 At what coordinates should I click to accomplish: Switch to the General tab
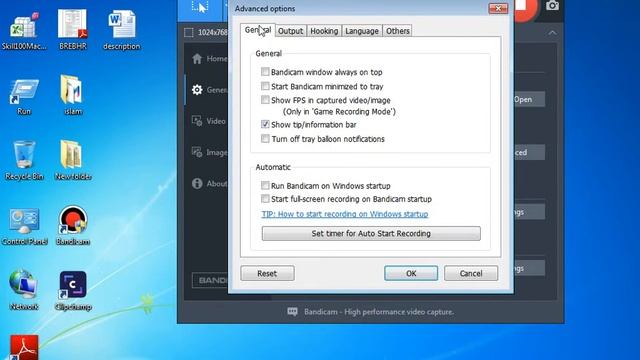(258, 30)
